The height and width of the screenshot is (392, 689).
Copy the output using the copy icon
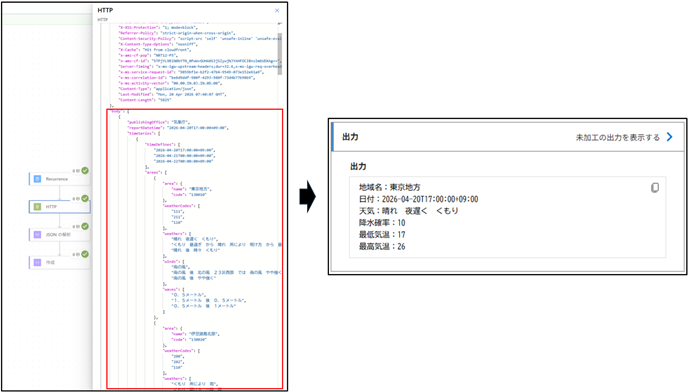pos(655,188)
